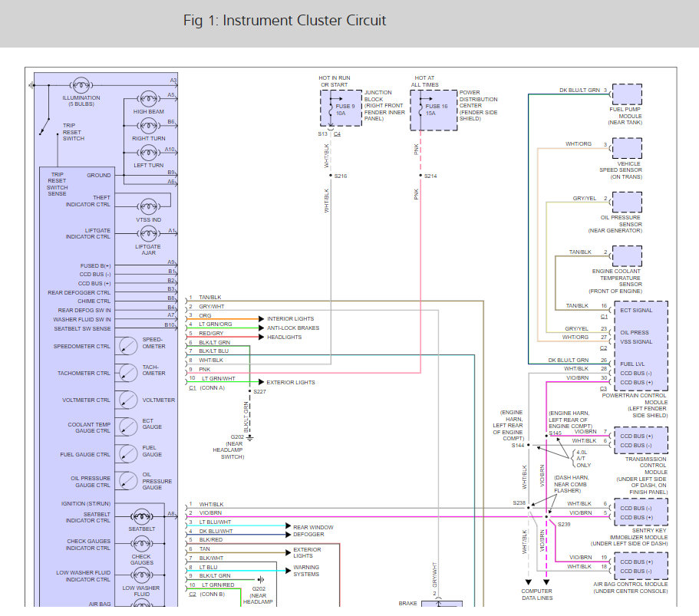This screenshot has height=616, width=699.
Task: Select the Fuel Pump Module box
Action: tap(626, 95)
